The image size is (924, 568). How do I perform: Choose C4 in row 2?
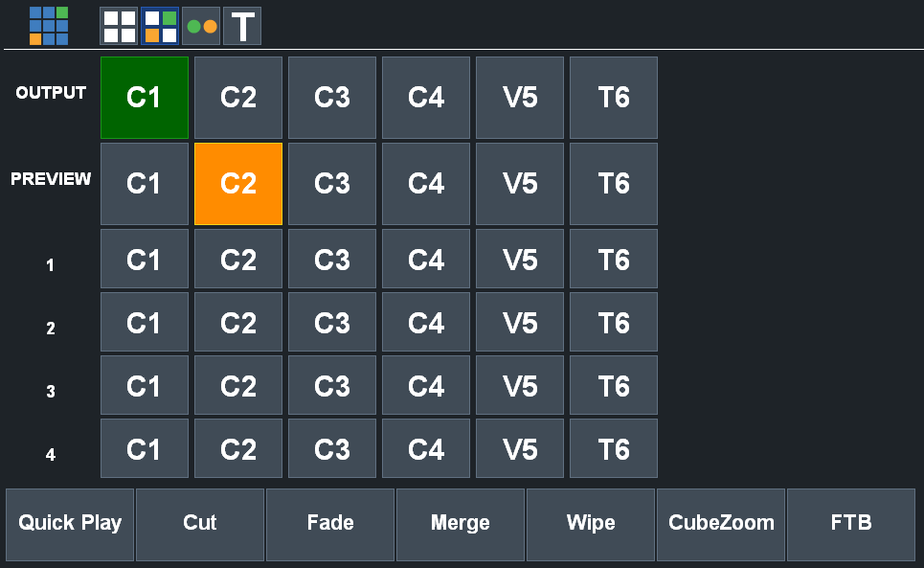tap(426, 323)
